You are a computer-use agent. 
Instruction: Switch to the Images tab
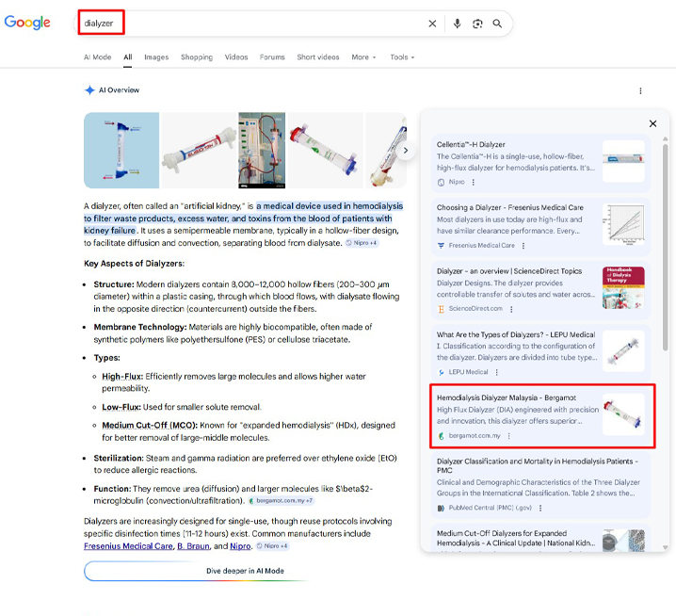point(156,57)
